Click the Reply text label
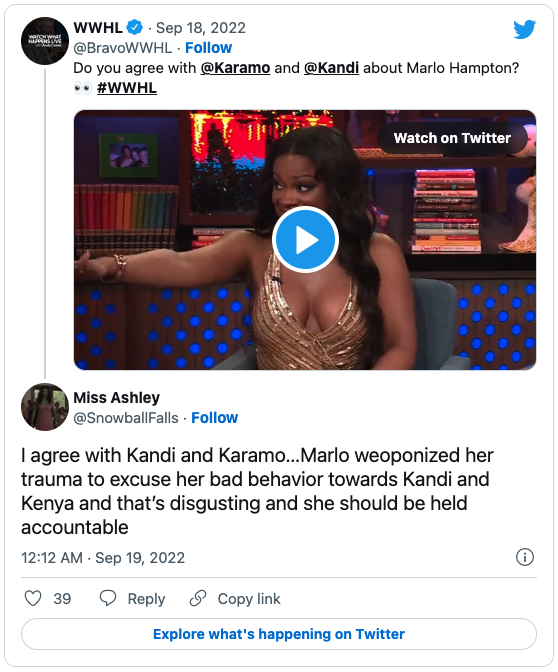This screenshot has height=672, width=558. point(146,599)
